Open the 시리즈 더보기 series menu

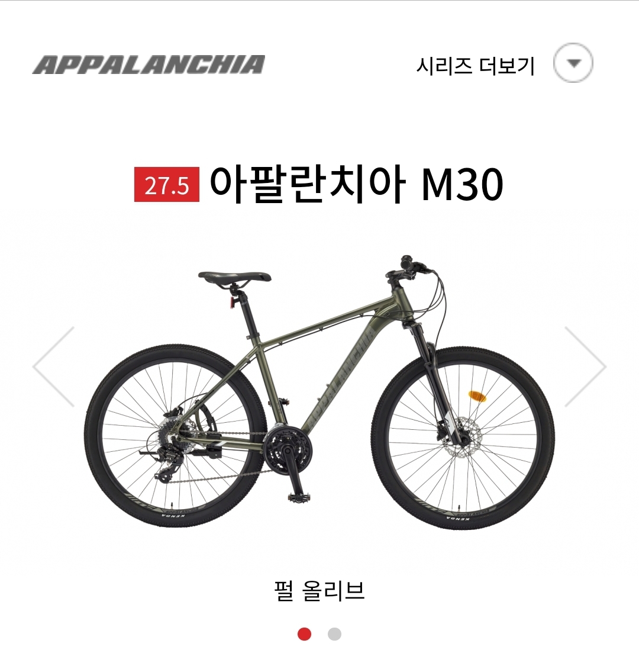(475, 66)
